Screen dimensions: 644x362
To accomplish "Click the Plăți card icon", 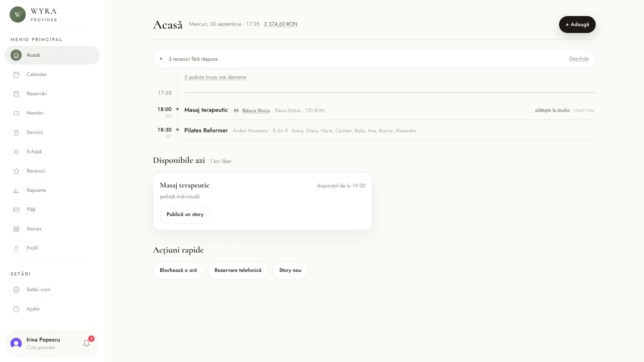I will tap(16, 210).
